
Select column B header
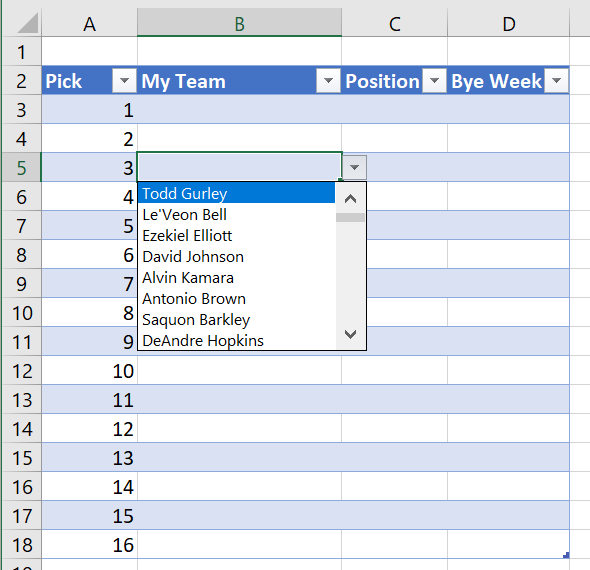[x=239, y=23]
